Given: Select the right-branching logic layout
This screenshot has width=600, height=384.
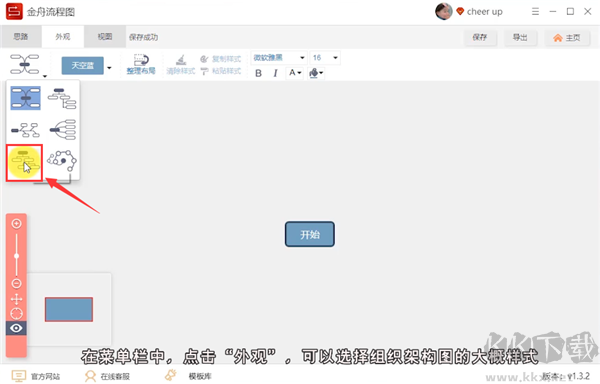Looking at the screenshot, I should coord(63,130).
